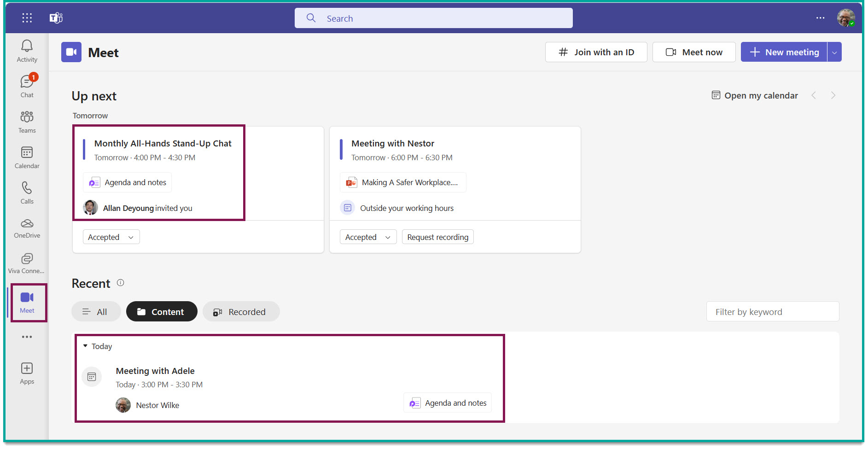Viewport: 868px width, 449px height.
Task: Expand the New meeting dropdown arrow
Action: [834, 52]
